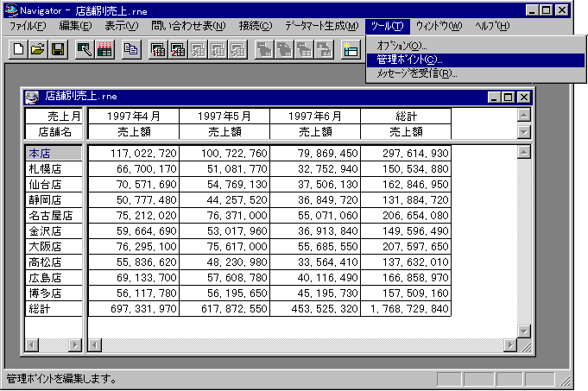This screenshot has width=588, height=391.
Task: Click the data mart creation icon with sparkle
Action: click(350, 50)
